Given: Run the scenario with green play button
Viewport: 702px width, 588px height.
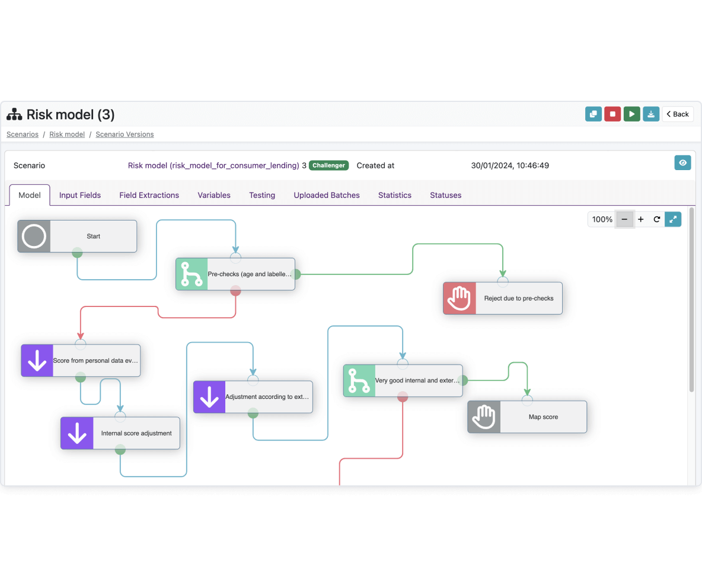Looking at the screenshot, I should pos(631,114).
